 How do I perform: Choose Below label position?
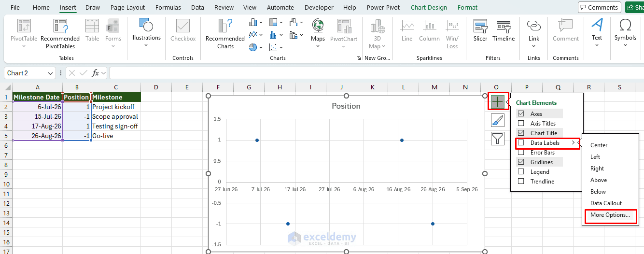click(598, 192)
